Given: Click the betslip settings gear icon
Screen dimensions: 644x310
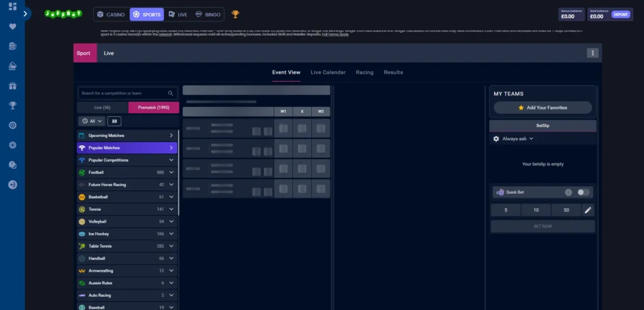Looking at the screenshot, I should click(x=496, y=139).
